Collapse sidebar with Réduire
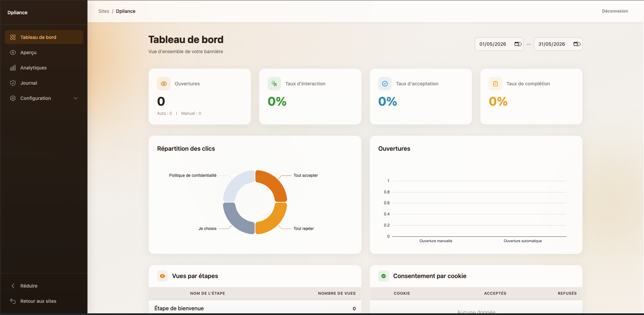644x315 pixels. click(44, 286)
